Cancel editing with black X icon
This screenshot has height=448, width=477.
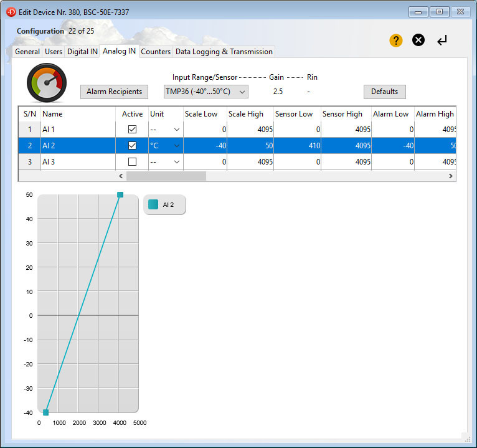point(418,40)
